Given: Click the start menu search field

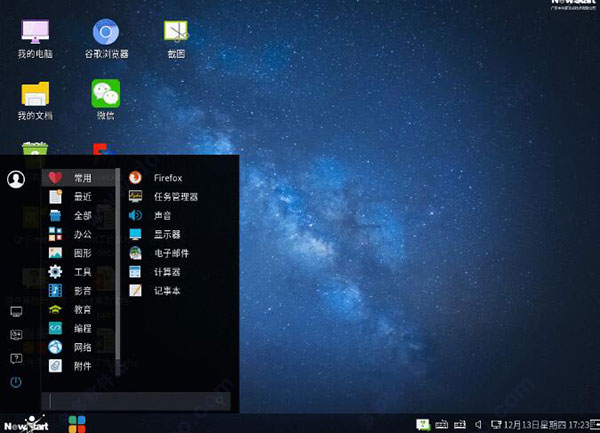Looking at the screenshot, I should pos(136,401).
